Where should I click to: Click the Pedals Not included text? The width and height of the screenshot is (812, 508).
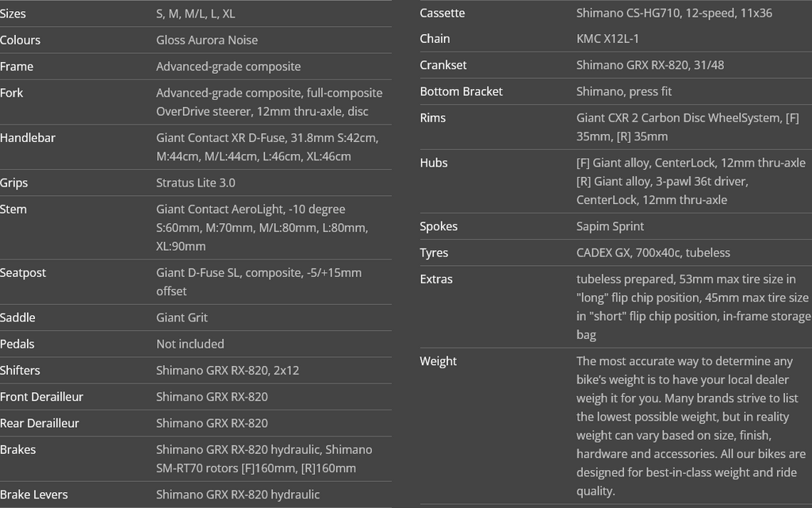(190, 344)
